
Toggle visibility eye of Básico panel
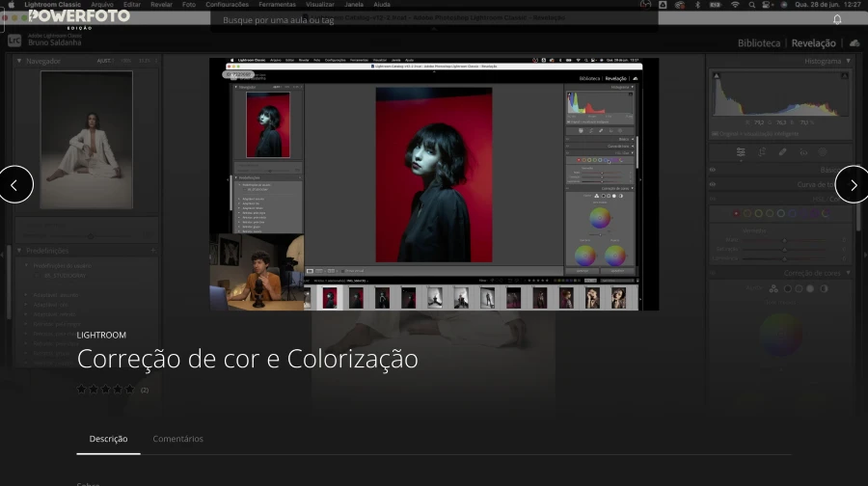713,170
